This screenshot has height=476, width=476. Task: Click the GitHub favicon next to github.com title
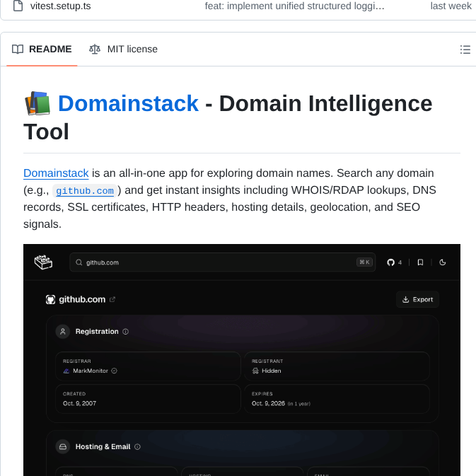[x=50, y=300]
